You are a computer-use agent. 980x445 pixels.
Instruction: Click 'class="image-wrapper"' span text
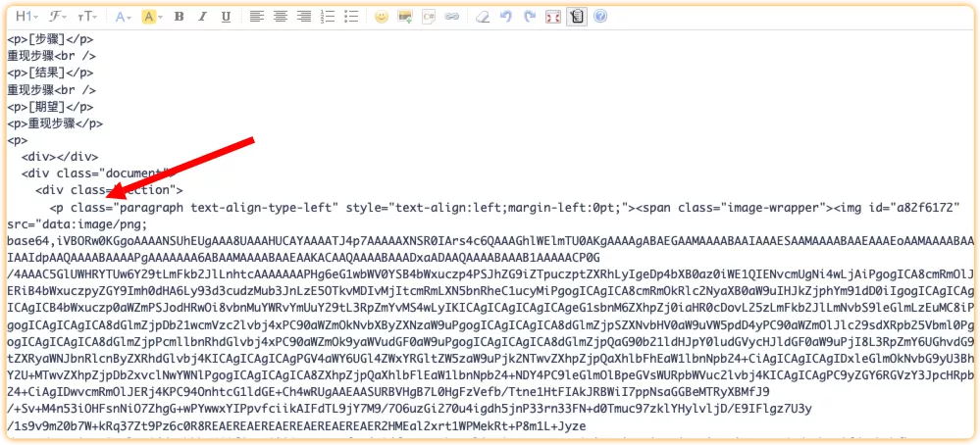click(752, 208)
